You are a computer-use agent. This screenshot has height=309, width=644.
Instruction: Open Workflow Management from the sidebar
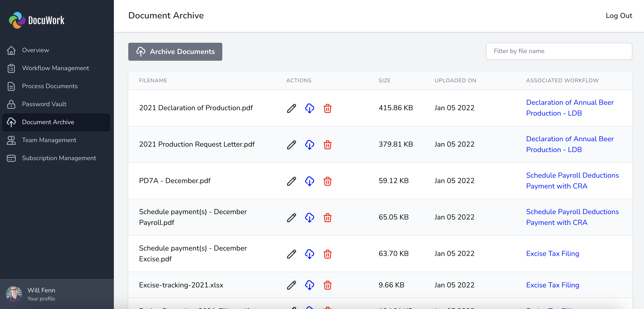56,68
